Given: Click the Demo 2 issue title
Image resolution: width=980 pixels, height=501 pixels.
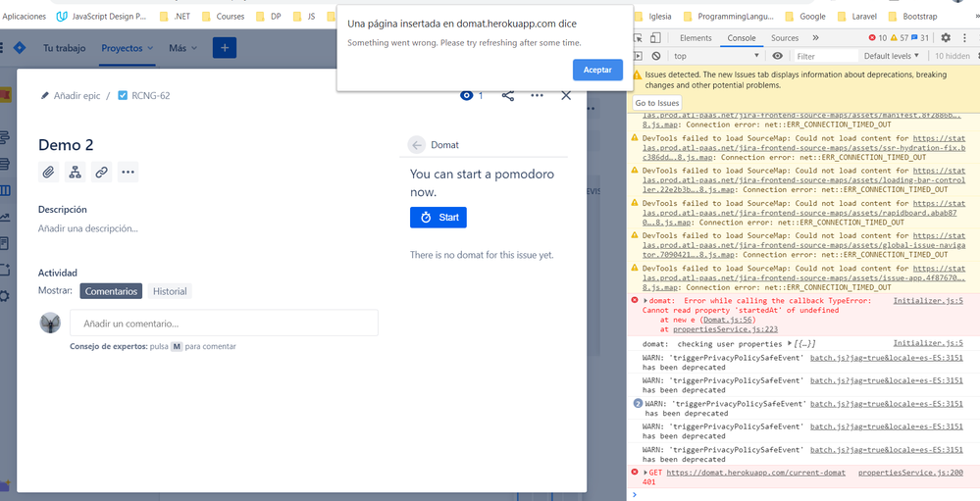Looking at the screenshot, I should click(66, 145).
